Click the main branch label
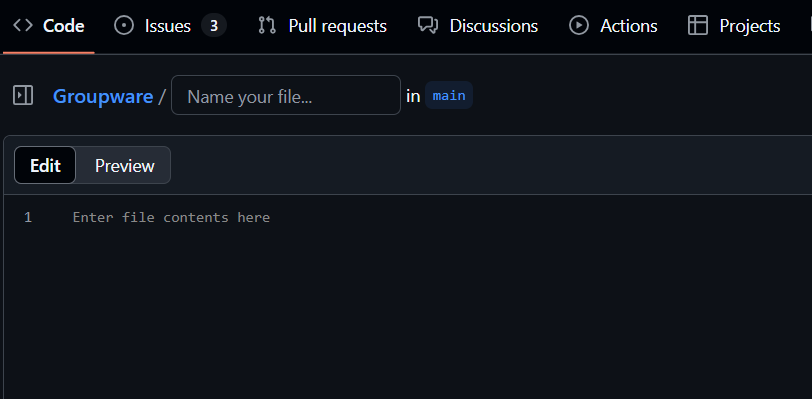The height and width of the screenshot is (399, 812). coord(449,95)
